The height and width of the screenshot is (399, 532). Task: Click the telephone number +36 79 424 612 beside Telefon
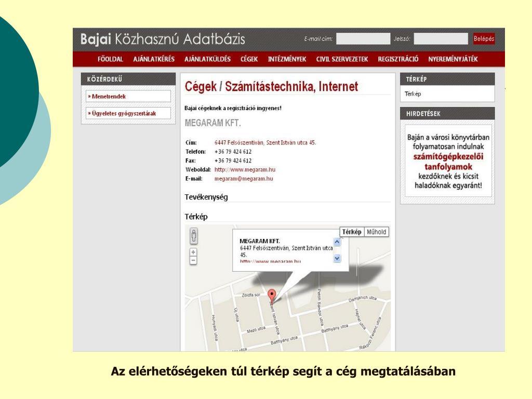(233, 152)
